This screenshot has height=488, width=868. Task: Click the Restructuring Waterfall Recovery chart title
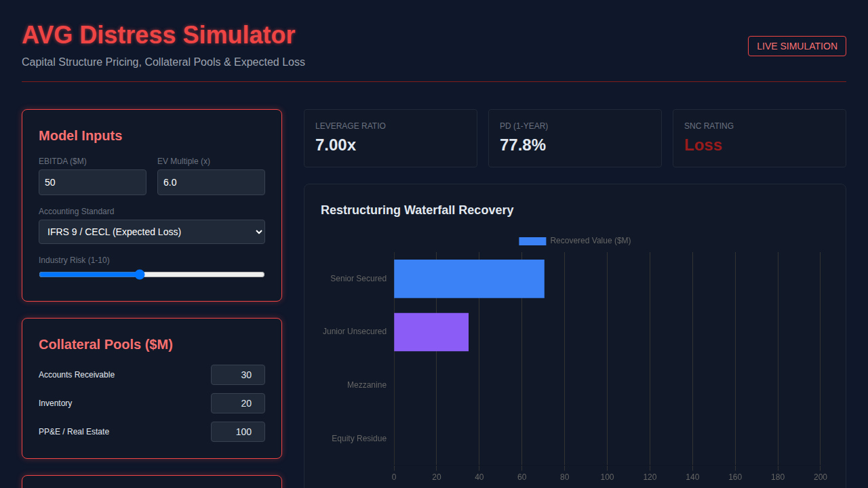[x=417, y=210]
